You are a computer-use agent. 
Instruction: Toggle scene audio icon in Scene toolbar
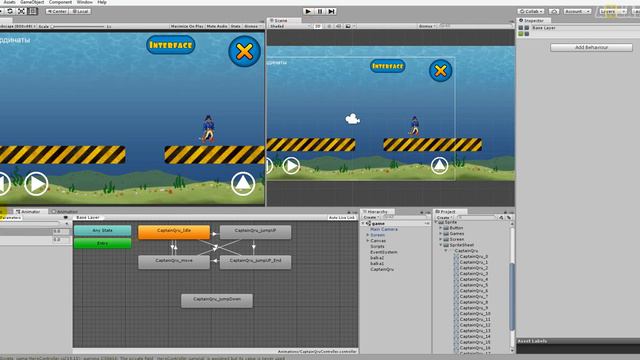(338, 26)
